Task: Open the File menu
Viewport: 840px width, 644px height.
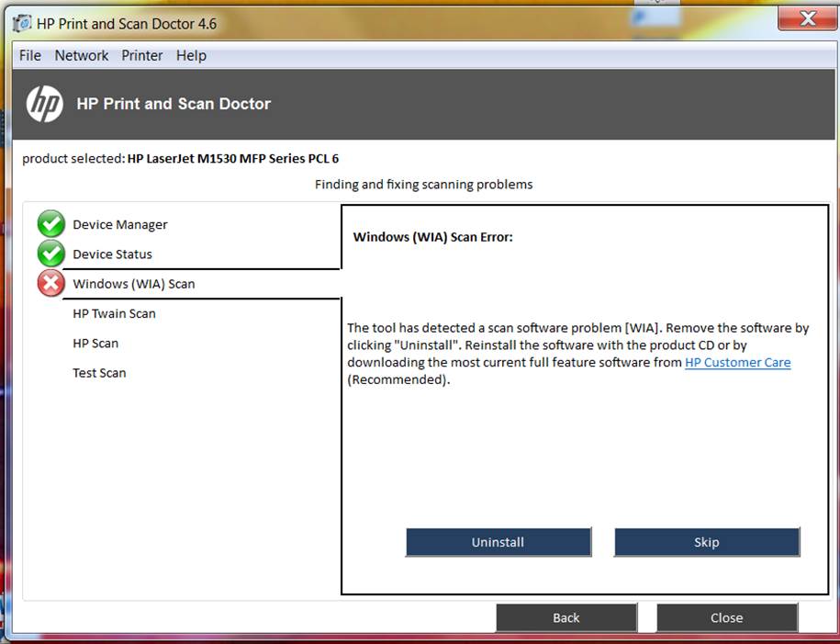Action: 30,55
